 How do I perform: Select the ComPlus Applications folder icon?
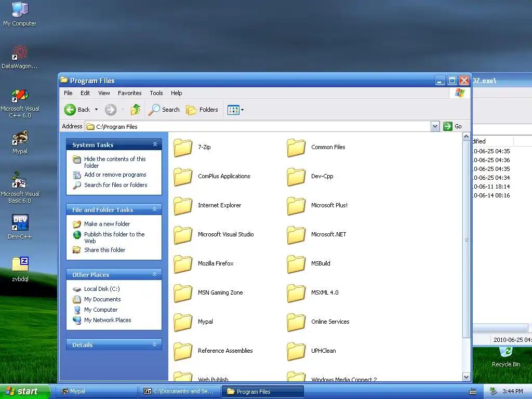click(183, 177)
